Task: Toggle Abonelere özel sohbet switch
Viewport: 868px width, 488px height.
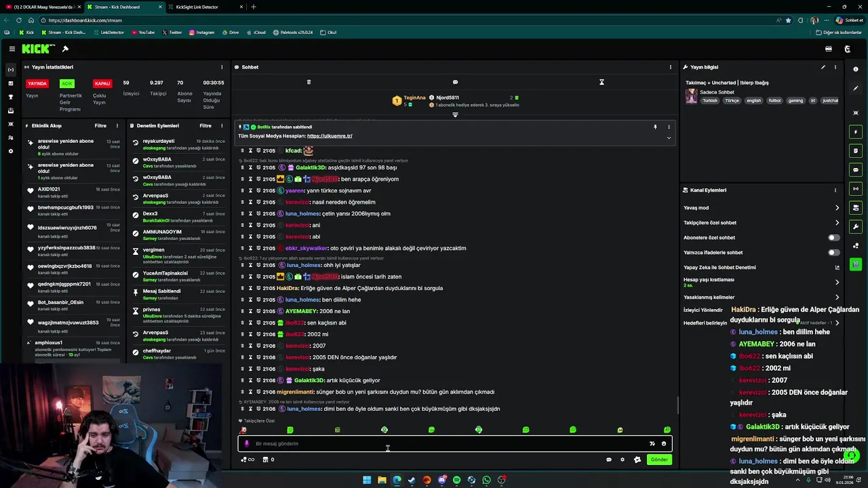Action: click(x=833, y=238)
